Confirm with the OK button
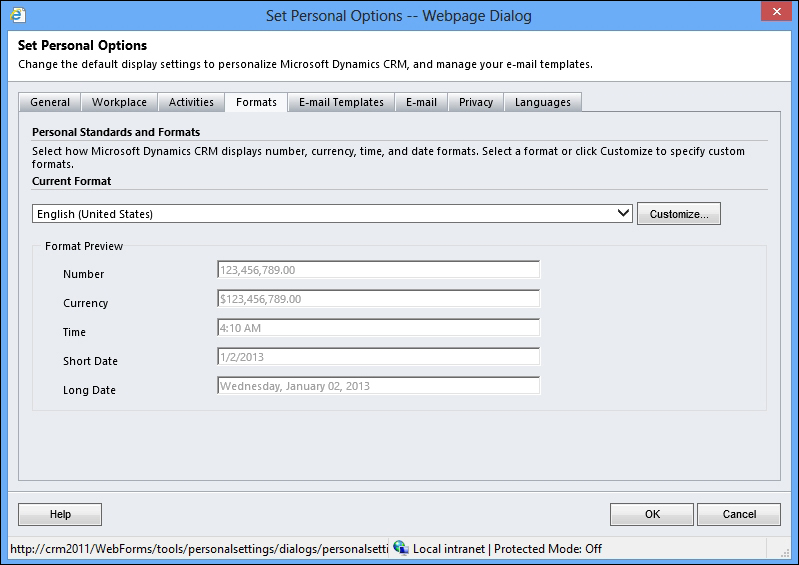Screen dimensions: 799x565 click(652, 514)
